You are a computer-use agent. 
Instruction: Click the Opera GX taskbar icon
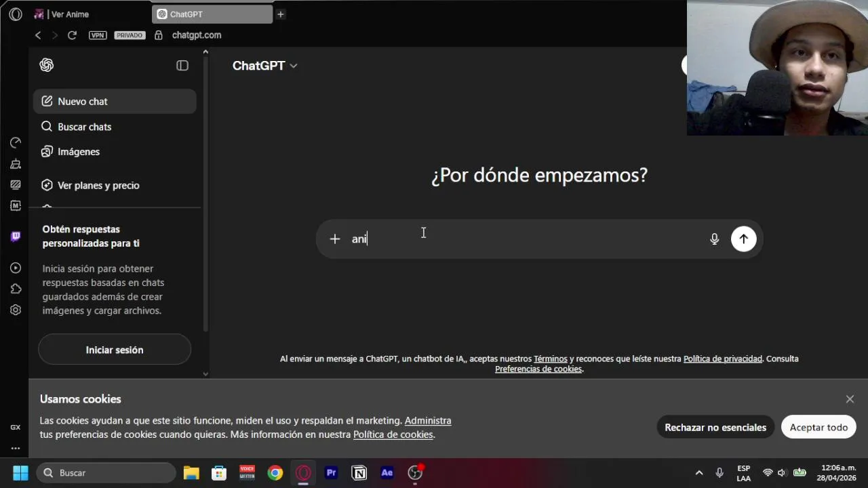(x=303, y=473)
